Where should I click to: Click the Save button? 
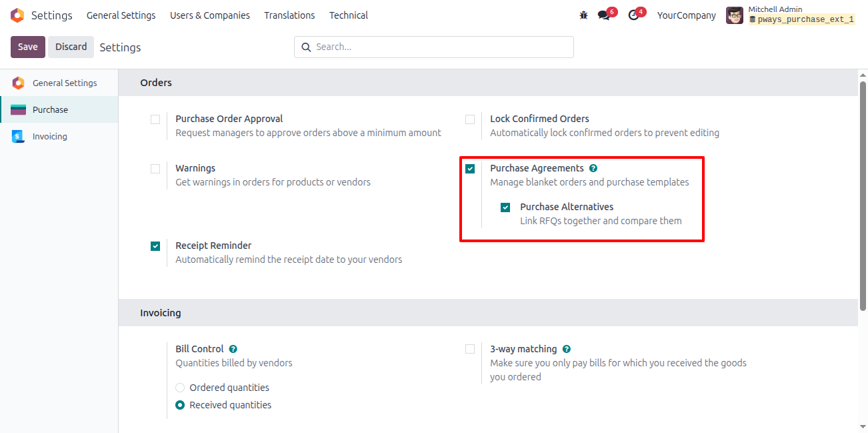28,47
